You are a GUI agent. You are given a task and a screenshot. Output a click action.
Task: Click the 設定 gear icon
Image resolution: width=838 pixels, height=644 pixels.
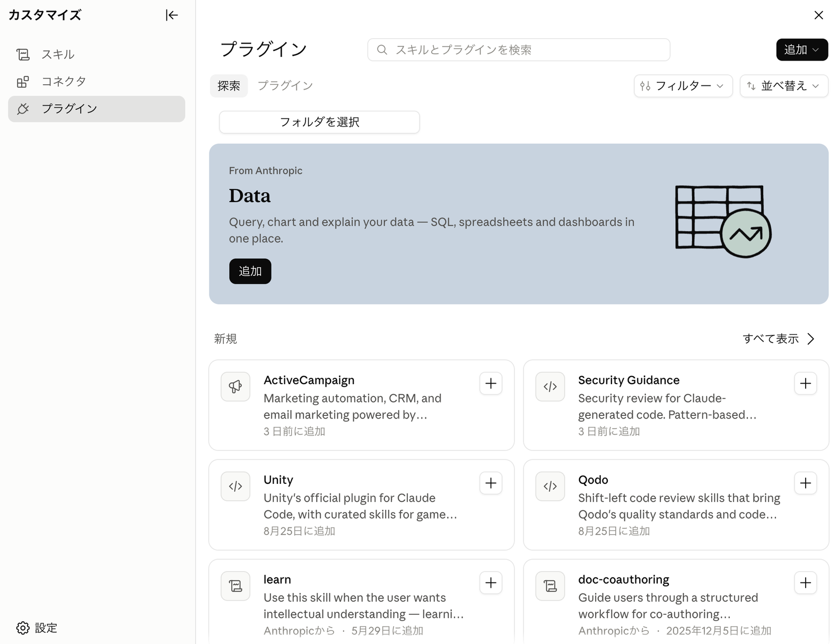click(x=23, y=628)
